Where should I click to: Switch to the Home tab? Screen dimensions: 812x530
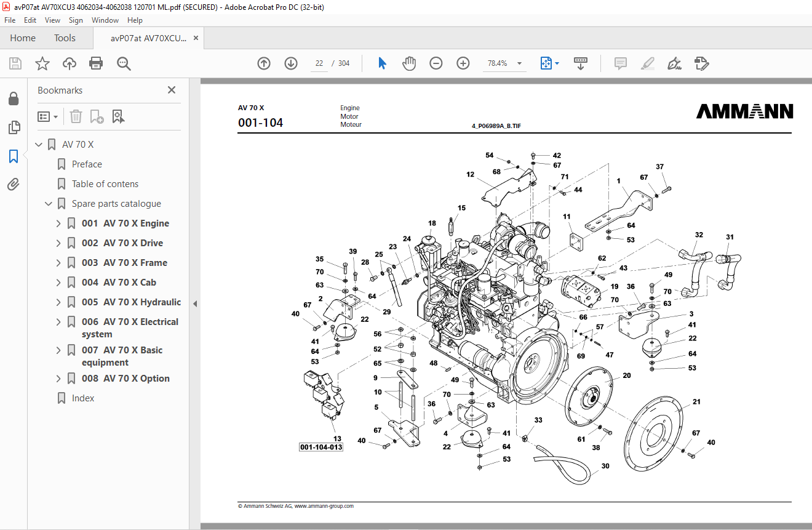(23, 38)
